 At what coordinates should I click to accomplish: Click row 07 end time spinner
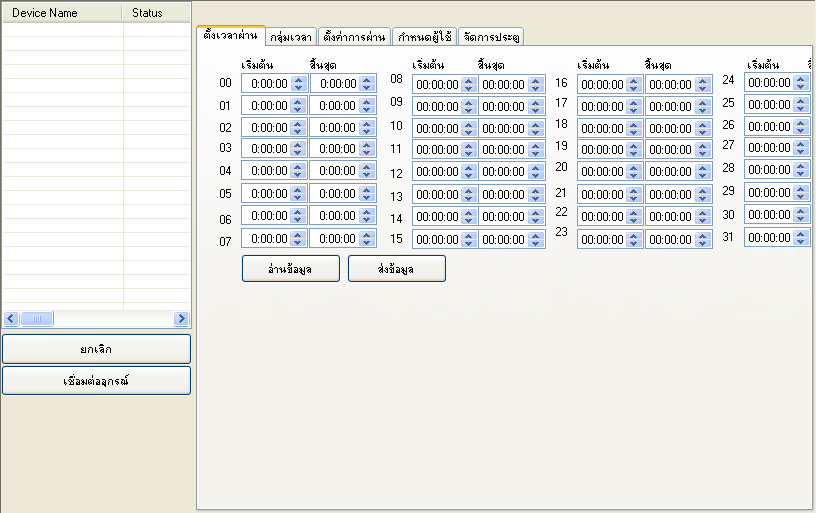[x=367, y=239]
